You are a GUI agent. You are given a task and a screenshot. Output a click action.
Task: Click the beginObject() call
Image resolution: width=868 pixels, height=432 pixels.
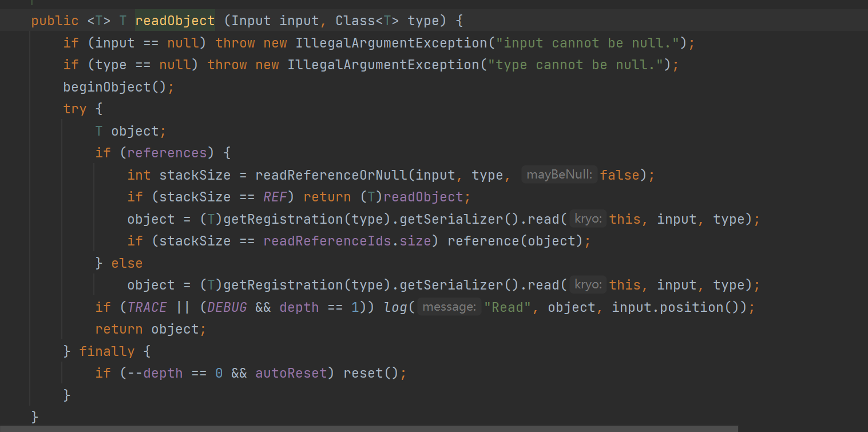[x=114, y=87]
